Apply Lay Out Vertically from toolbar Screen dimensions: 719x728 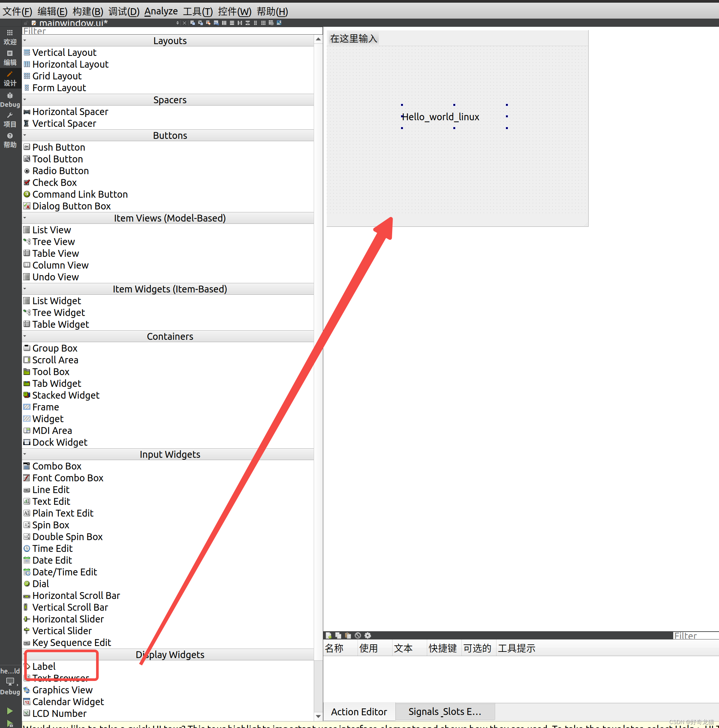(232, 23)
